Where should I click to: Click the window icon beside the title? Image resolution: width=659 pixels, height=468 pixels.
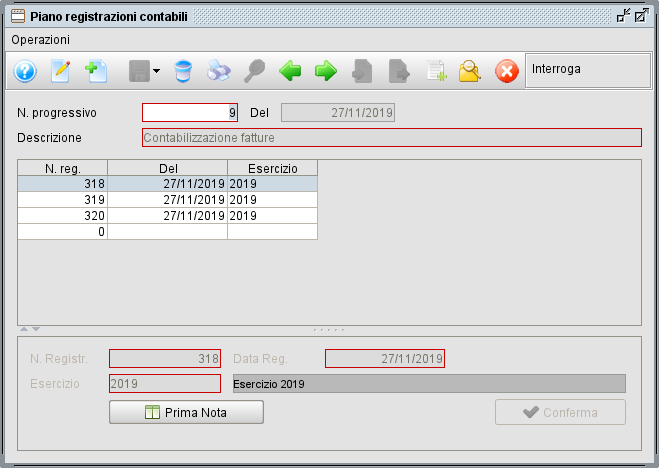[x=18, y=16]
